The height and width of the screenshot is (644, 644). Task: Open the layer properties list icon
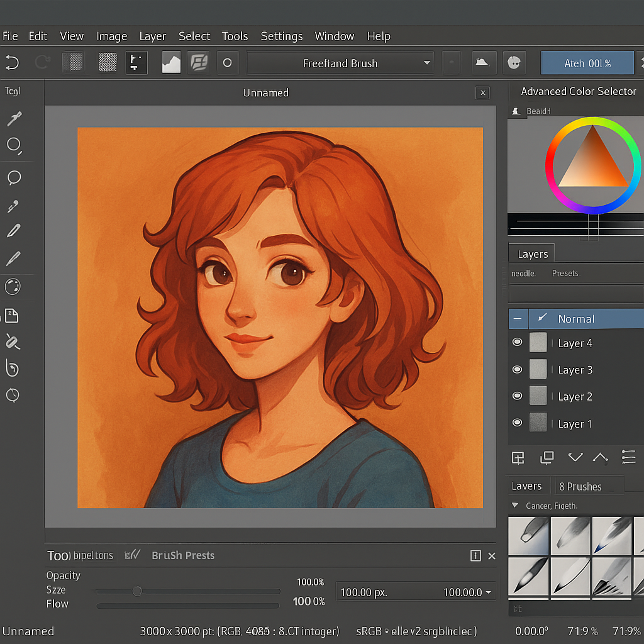628,457
